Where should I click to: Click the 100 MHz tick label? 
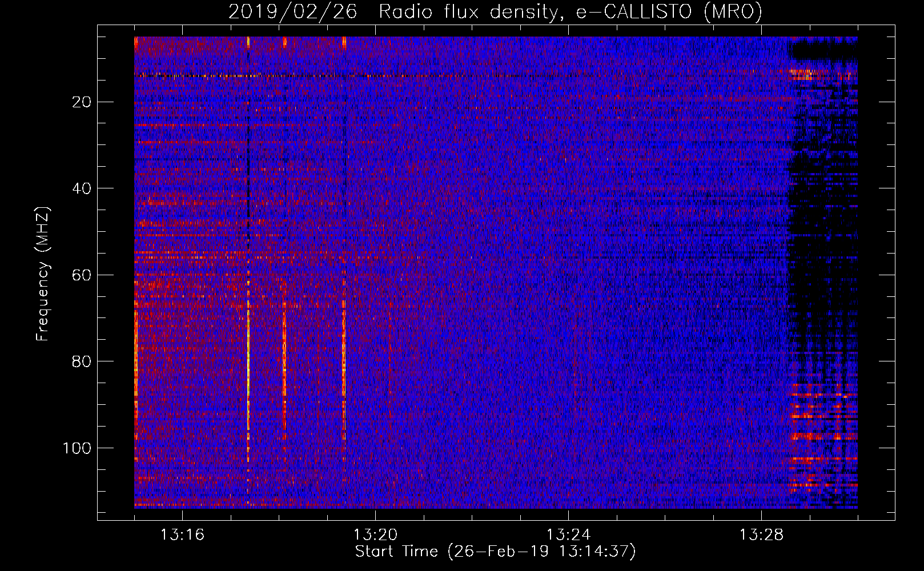(x=77, y=448)
